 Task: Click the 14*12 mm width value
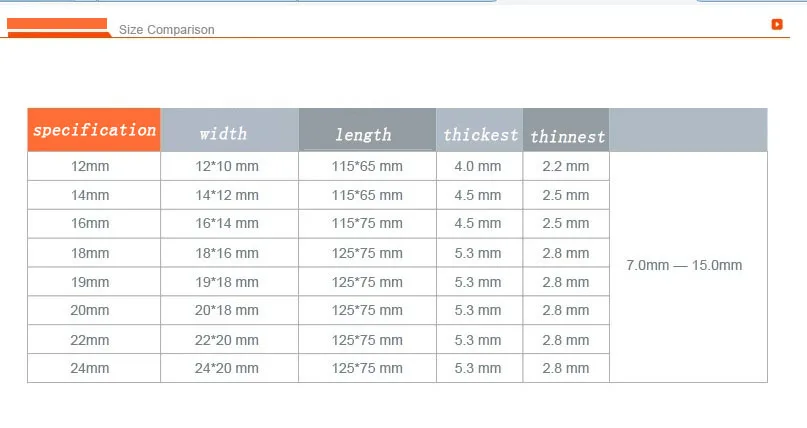227,195
